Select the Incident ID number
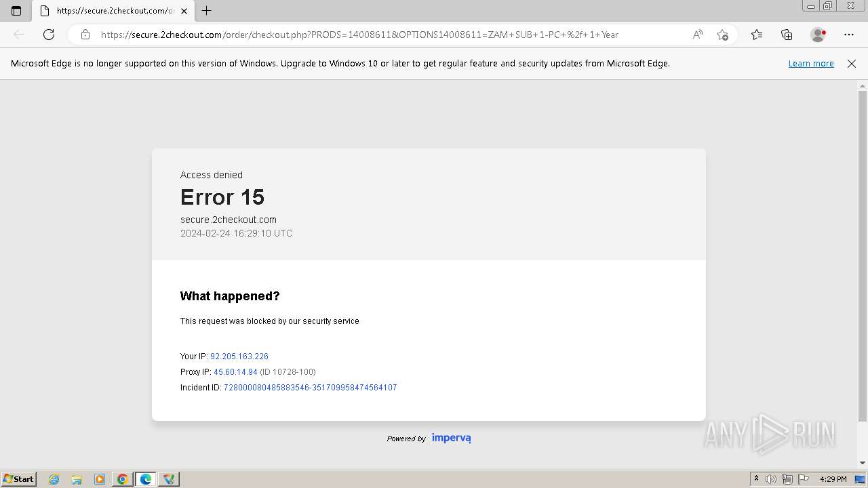Screen dimensions: 868x488 point(311,388)
